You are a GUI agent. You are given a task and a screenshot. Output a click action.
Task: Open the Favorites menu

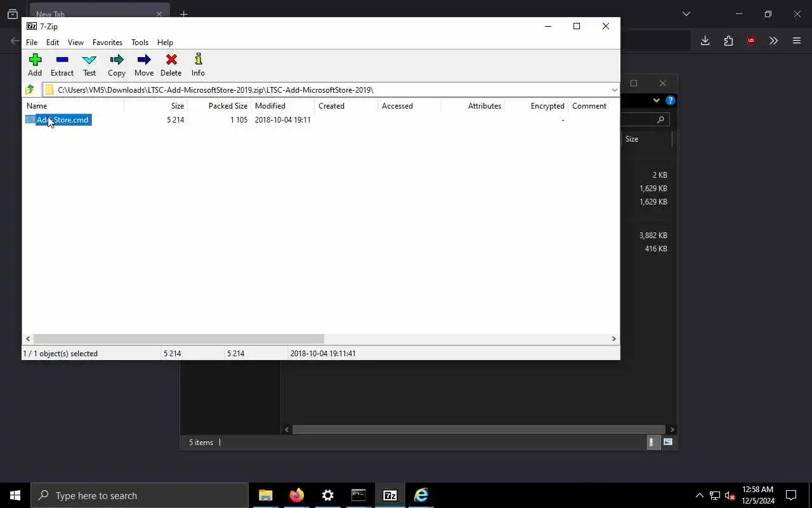pyautogui.click(x=107, y=43)
